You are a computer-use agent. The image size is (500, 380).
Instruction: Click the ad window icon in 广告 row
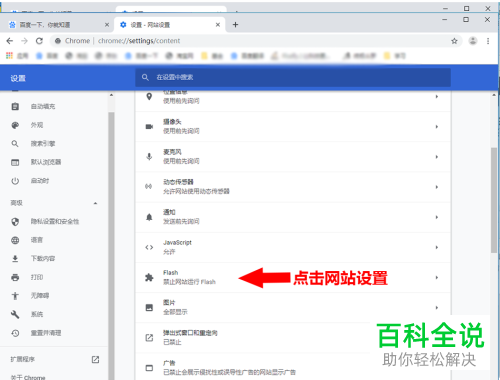[x=149, y=368]
